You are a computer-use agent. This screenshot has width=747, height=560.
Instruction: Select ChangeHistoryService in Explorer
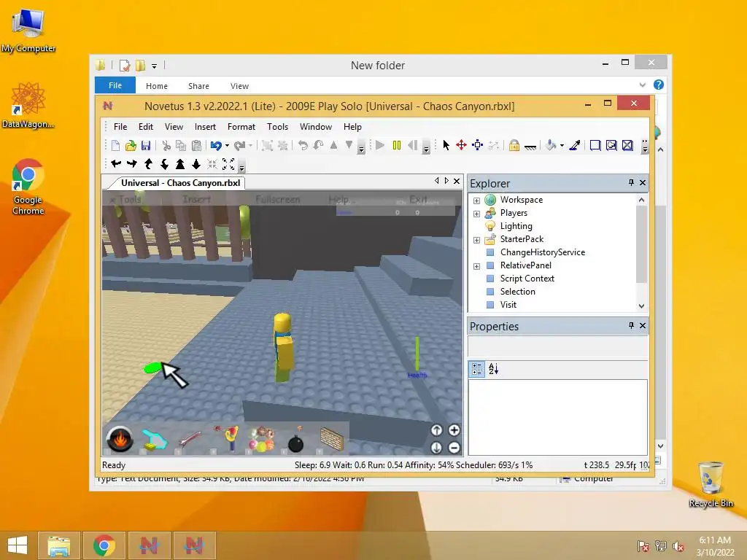pyautogui.click(x=542, y=252)
